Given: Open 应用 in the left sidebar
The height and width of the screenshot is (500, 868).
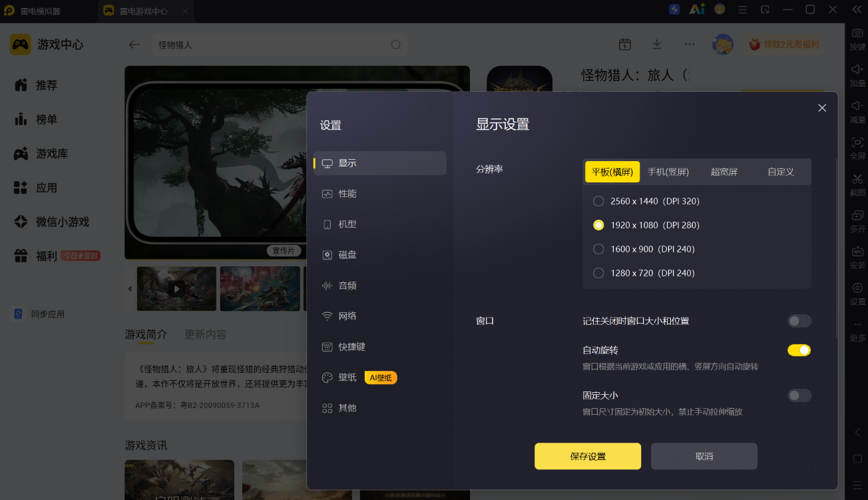Looking at the screenshot, I should (x=37, y=188).
